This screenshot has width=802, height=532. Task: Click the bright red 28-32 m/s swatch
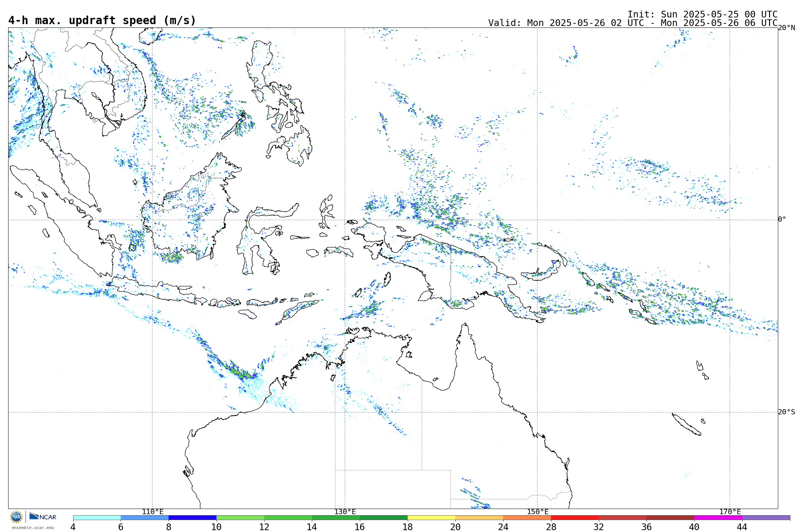pyautogui.click(x=575, y=518)
